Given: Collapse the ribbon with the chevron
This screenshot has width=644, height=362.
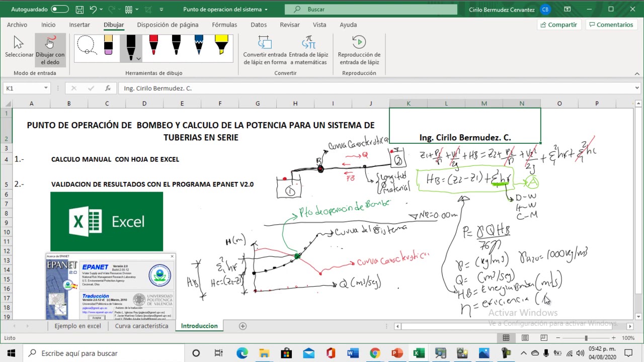Looking at the screenshot, I should [637, 73].
